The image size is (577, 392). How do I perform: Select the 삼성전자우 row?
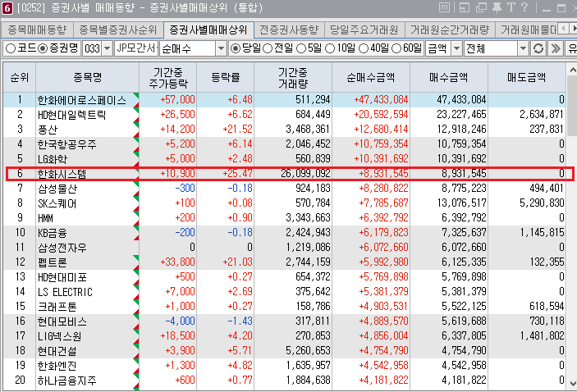point(285,247)
